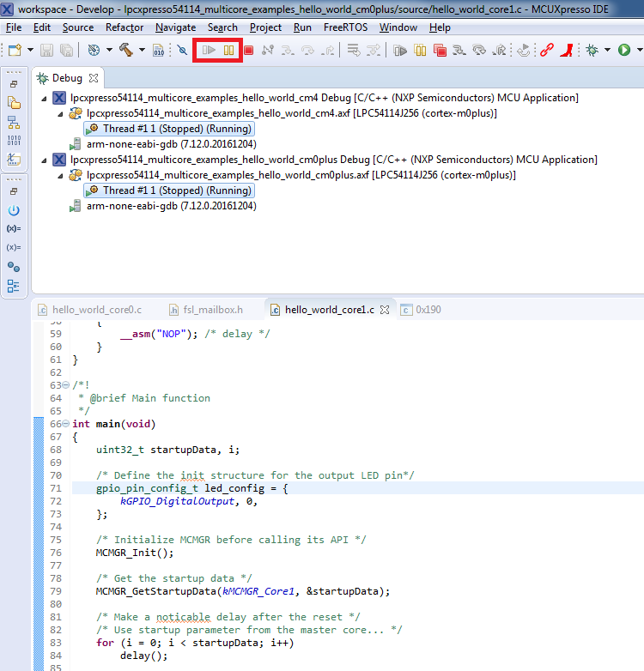Click the red chain link toolbar icon
Screen dimensions: 644x671
(546, 51)
